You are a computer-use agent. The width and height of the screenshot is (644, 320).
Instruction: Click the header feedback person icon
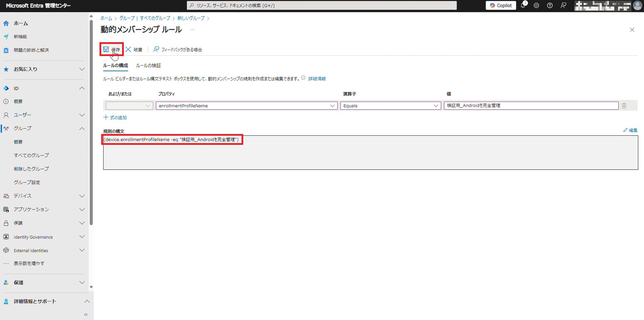[x=563, y=5]
